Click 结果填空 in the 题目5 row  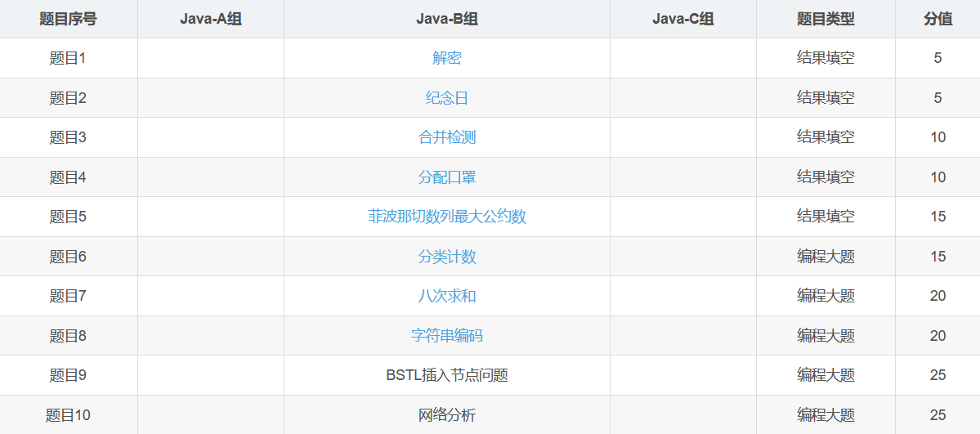[x=826, y=217]
